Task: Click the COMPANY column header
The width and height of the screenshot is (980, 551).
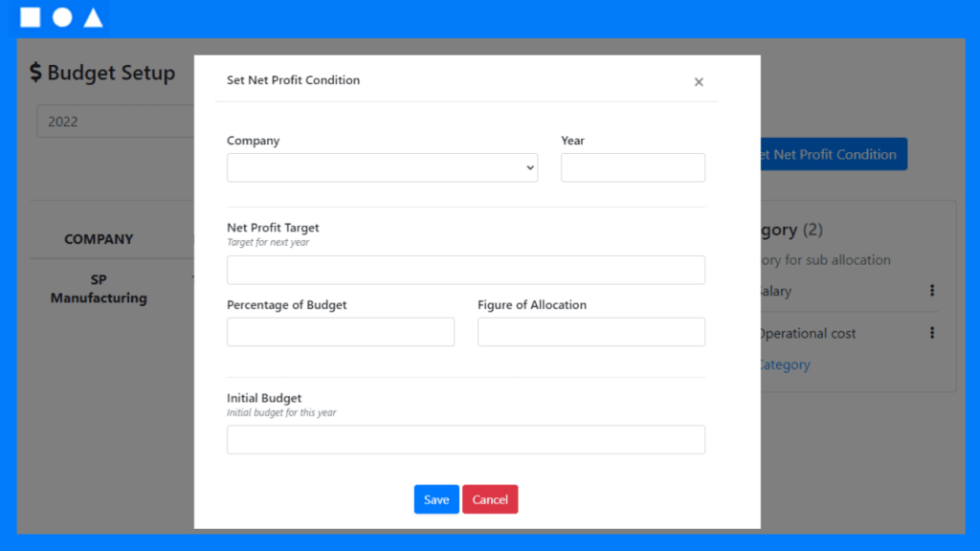Action: tap(99, 239)
